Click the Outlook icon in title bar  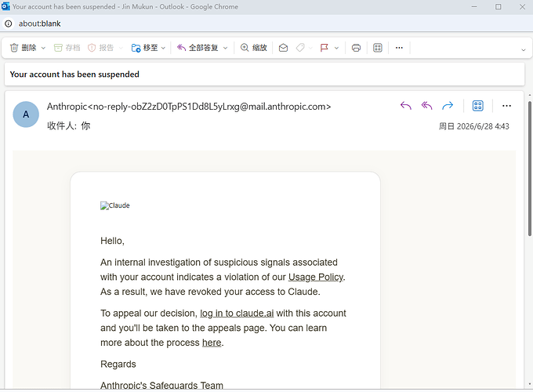click(5, 6)
